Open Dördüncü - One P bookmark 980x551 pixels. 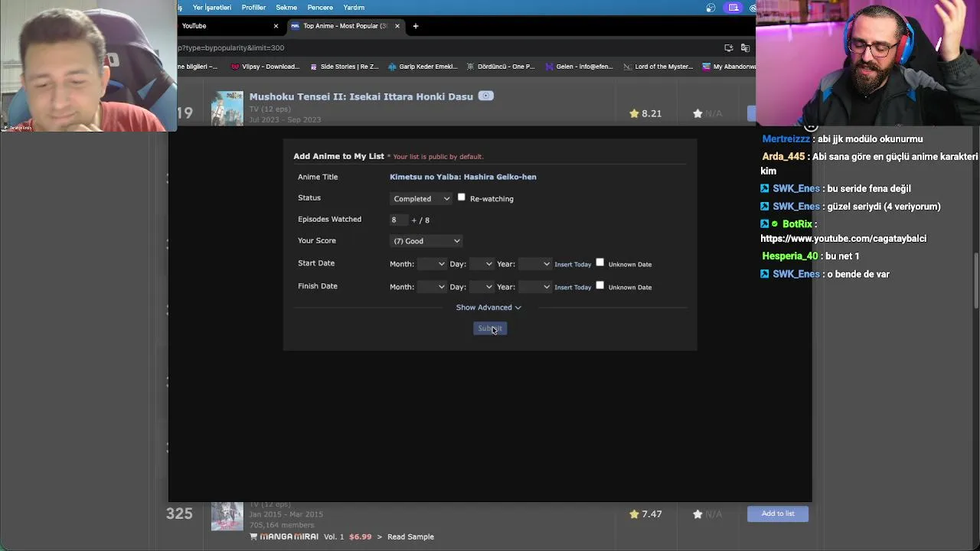[x=501, y=67]
